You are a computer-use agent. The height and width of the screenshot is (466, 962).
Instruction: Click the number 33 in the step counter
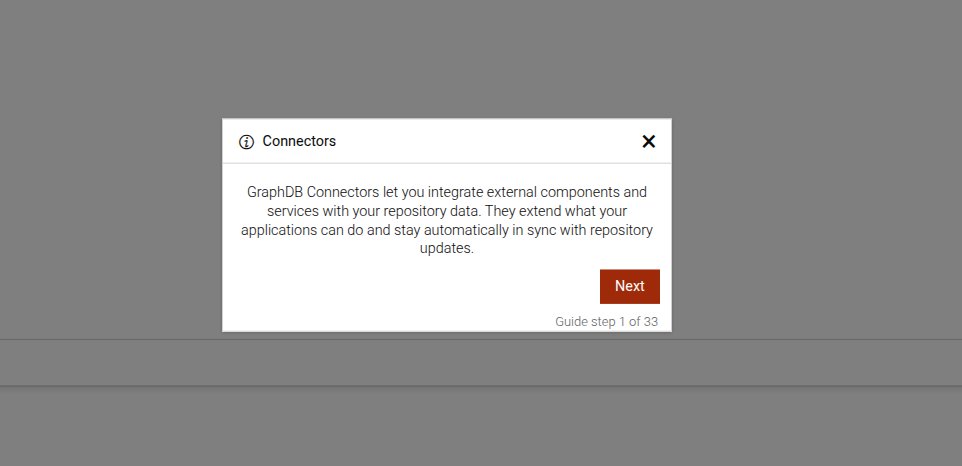tap(650, 322)
